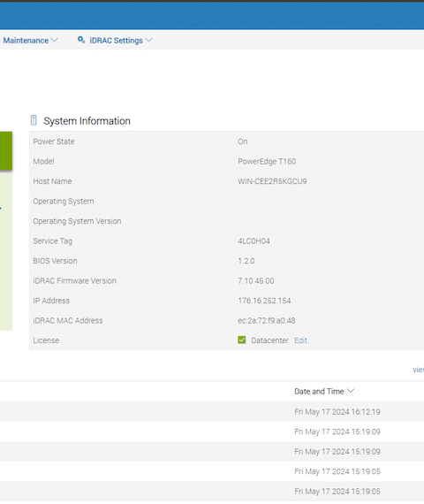
Task: Click the Datacenter license text
Action: coord(269,340)
